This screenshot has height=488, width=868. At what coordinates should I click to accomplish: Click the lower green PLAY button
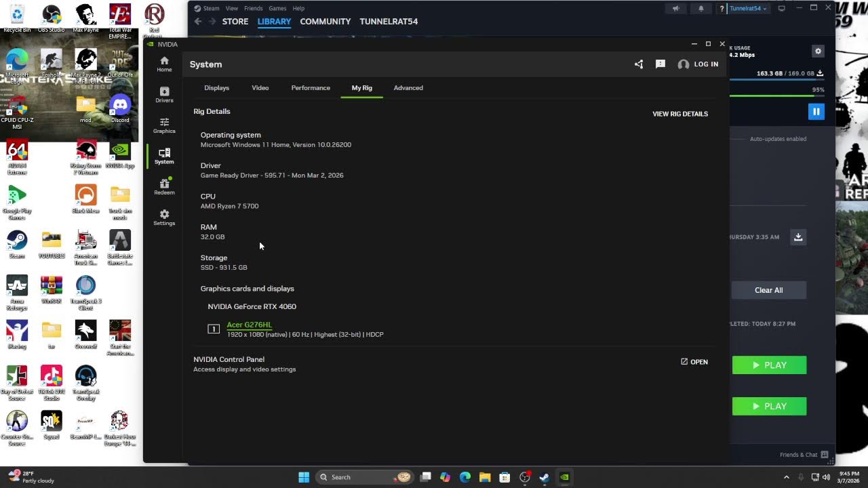769,406
